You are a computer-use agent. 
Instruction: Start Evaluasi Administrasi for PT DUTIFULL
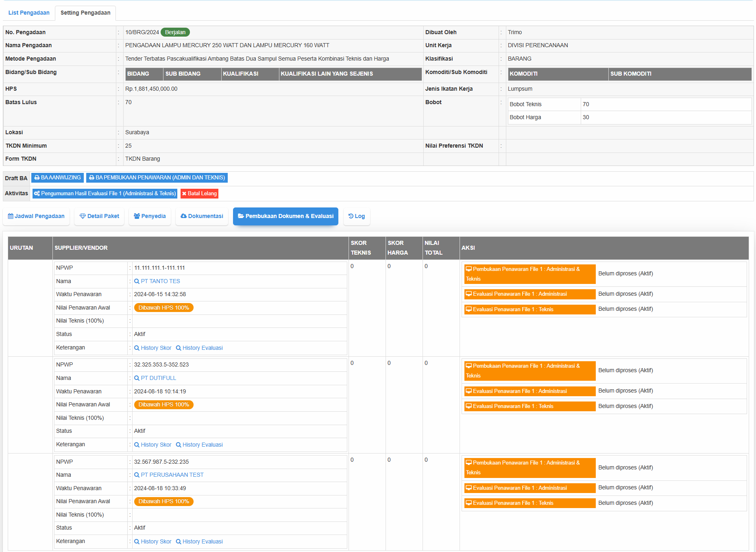[529, 391]
